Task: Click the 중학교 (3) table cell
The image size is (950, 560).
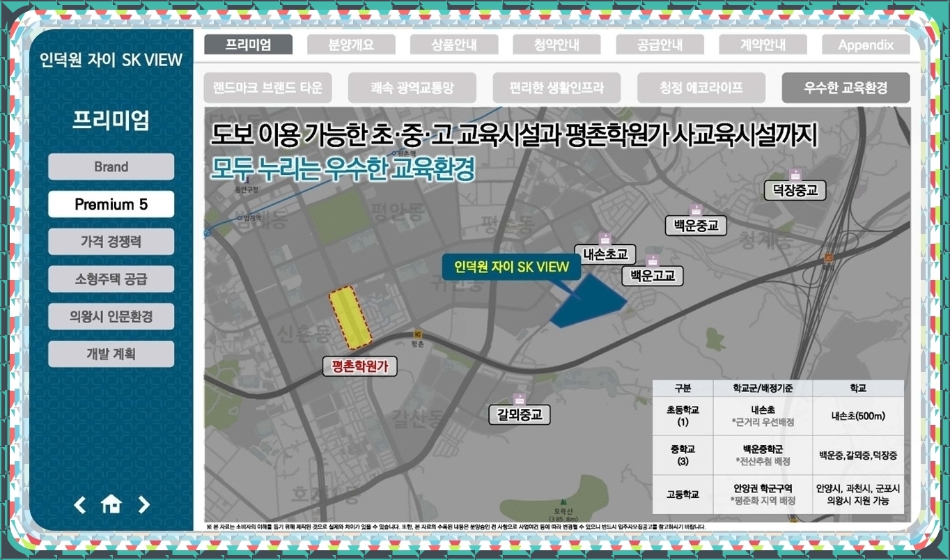Action: pyautogui.click(x=683, y=455)
